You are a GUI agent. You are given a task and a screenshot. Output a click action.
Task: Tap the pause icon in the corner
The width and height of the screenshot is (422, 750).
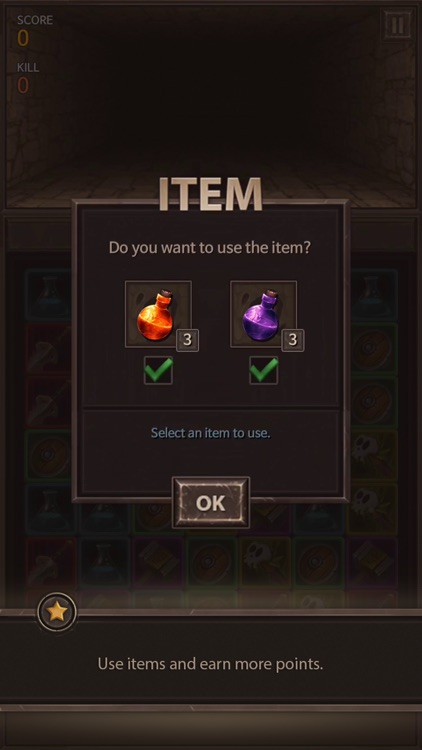click(x=398, y=25)
